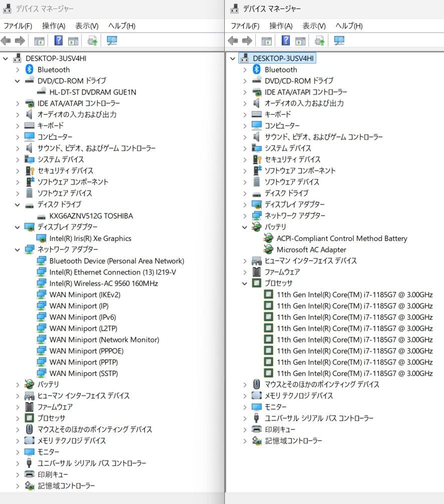Click Microsoft AC Adapter icon
The image size is (444, 504).
[268, 249]
